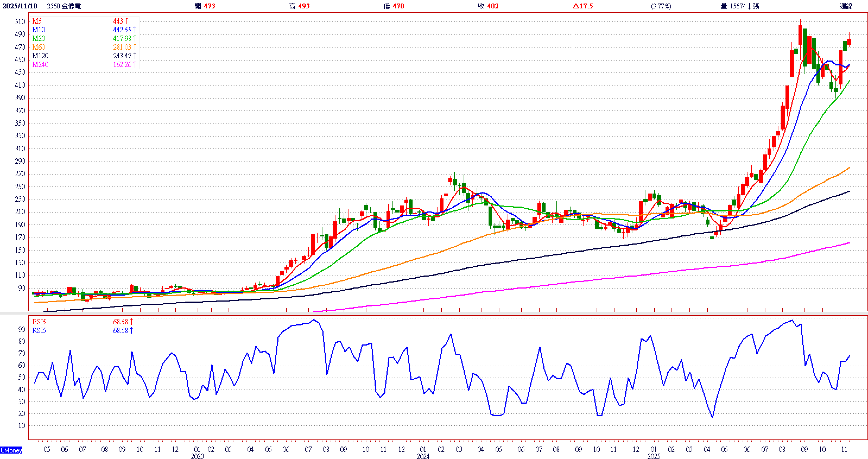Screen dimensions: 868x459
Task: Click the green up arrow beside M20 417.98
Action: (x=135, y=39)
